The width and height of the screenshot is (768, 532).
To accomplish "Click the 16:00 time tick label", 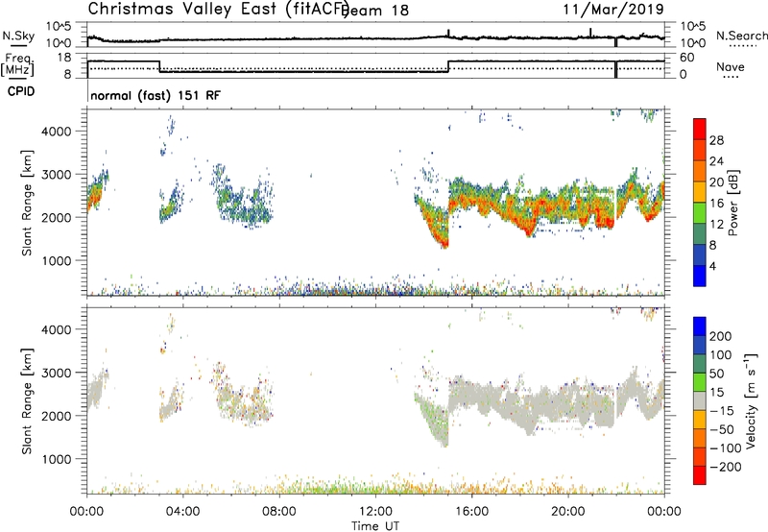I will [471, 512].
